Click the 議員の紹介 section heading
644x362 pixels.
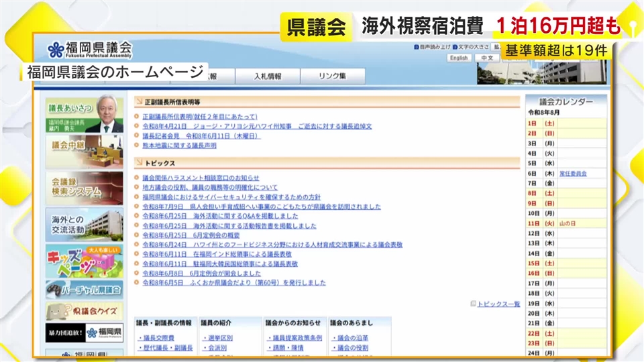216,323
